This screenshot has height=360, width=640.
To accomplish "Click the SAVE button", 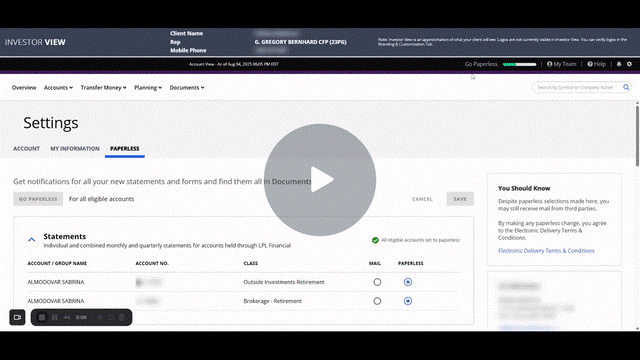I will pyautogui.click(x=460, y=199).
